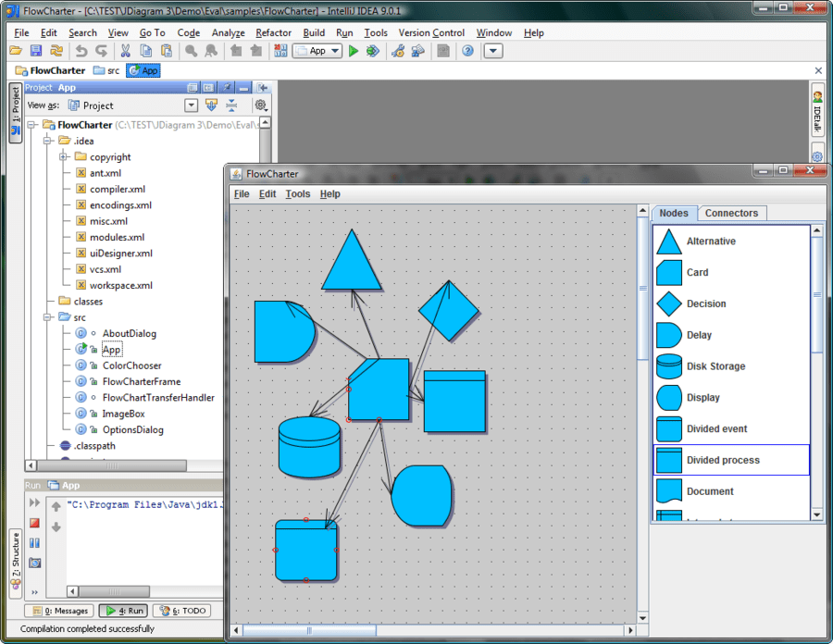Viewport: 833px width, 644px height.
Task: Open the Project panel gear settings icon
Action: [x=260, y=105]
